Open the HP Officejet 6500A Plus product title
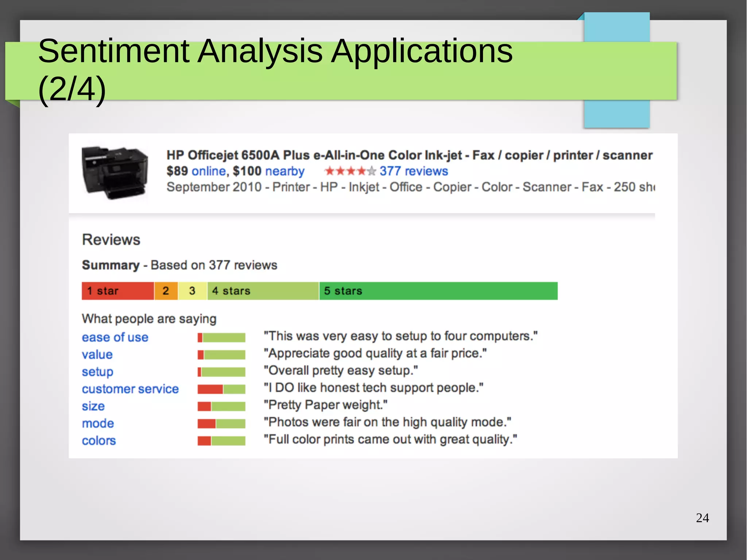 [x=409, y=155]
